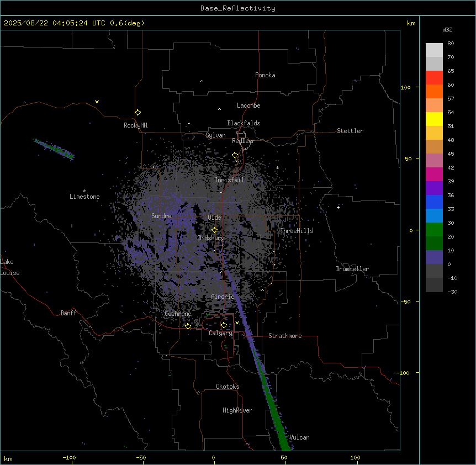Image resolution: width=476 pixels, height=465 pixels.
Task: Click the Okotoks town label
Action: click(228, 387)
